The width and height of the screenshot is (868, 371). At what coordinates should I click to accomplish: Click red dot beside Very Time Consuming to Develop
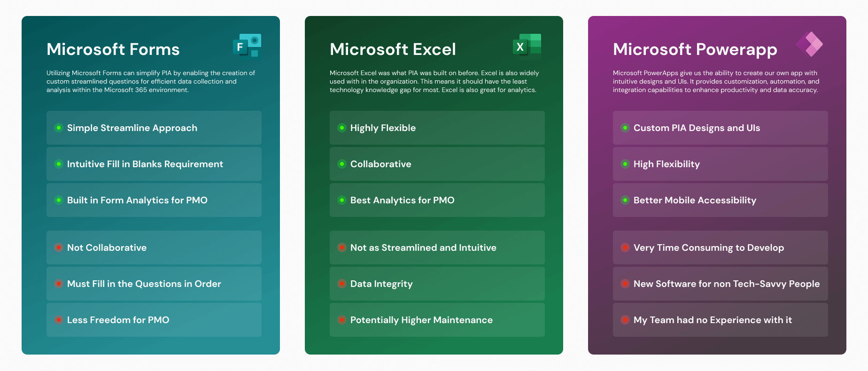(625, 247)
